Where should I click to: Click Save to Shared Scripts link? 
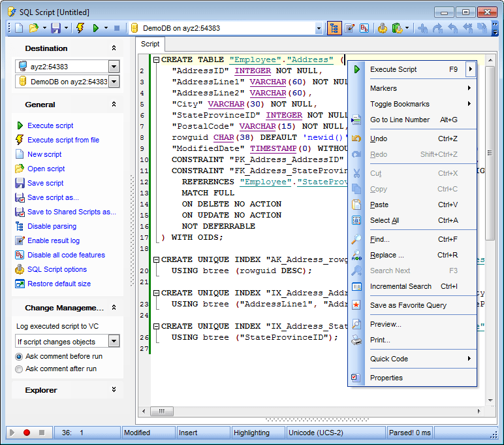tap(71, 212)
